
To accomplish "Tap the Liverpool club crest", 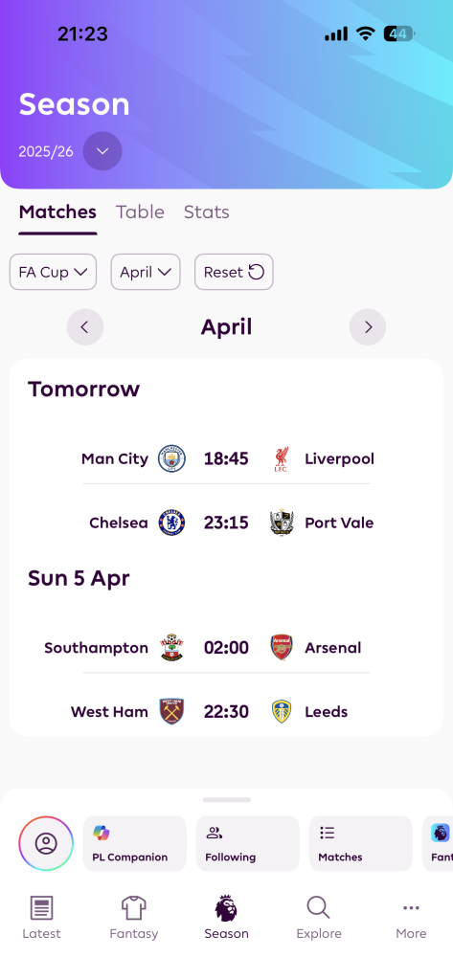I will pyautogui.click(x=281, y=458).
